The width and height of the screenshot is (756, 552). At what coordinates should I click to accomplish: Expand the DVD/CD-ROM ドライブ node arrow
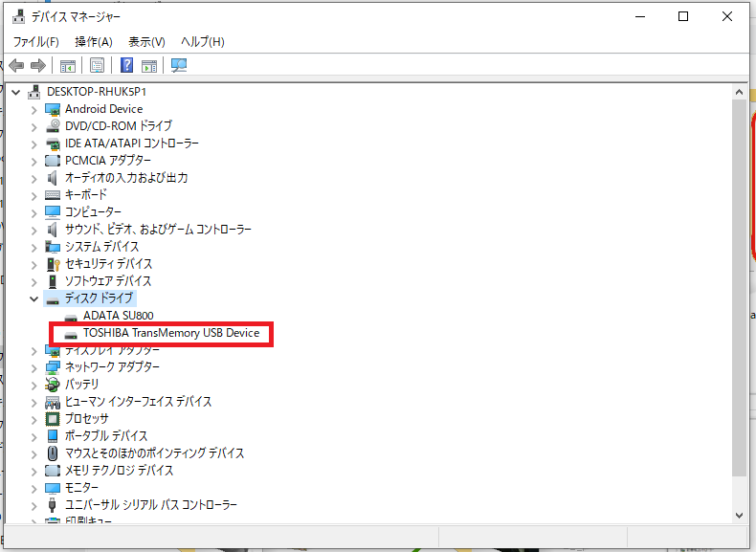[x=33, y=127]
